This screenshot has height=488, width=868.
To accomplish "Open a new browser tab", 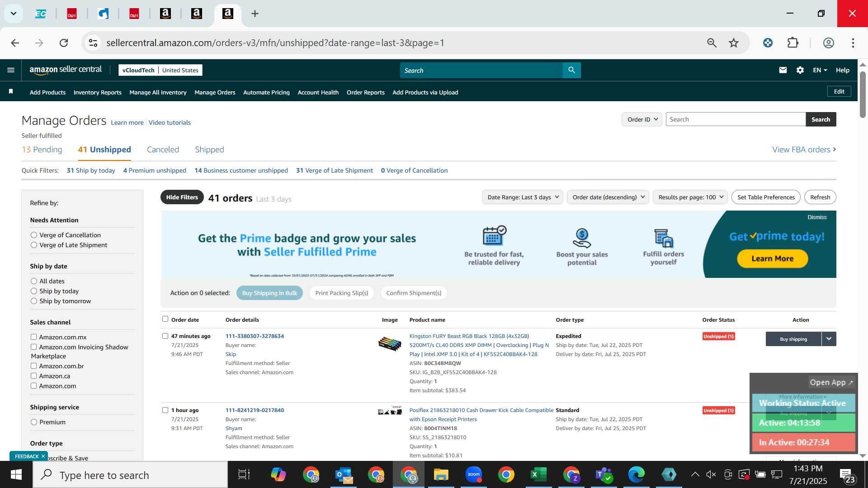I will pos(255,14).
